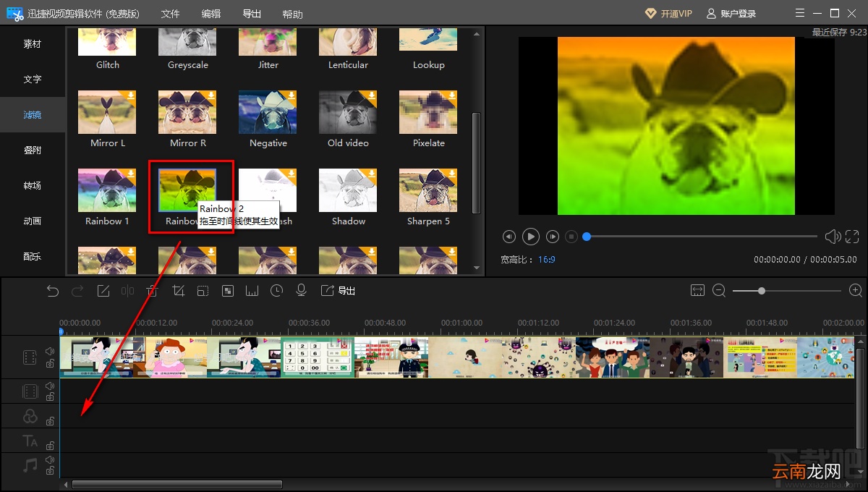Lock the first video track
The height and width of the screenshot is (492, 868).
[x=50, y=363]
